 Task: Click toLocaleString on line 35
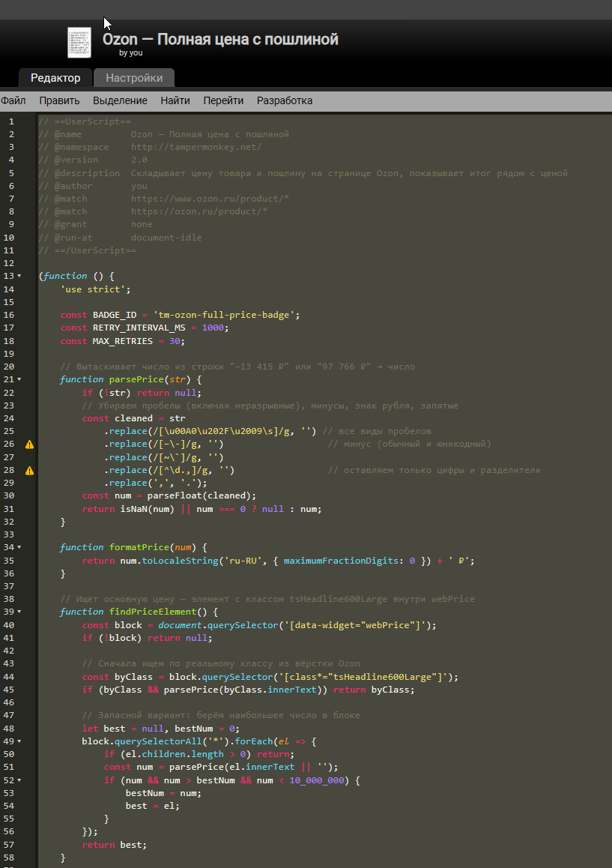(180, 561)
